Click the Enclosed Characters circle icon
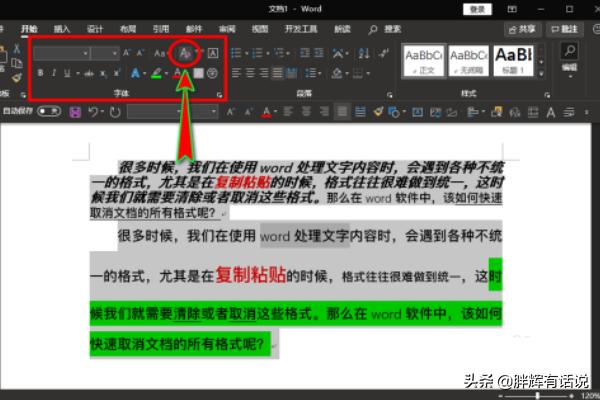This screenshot has height=400, width=600. 212,73
